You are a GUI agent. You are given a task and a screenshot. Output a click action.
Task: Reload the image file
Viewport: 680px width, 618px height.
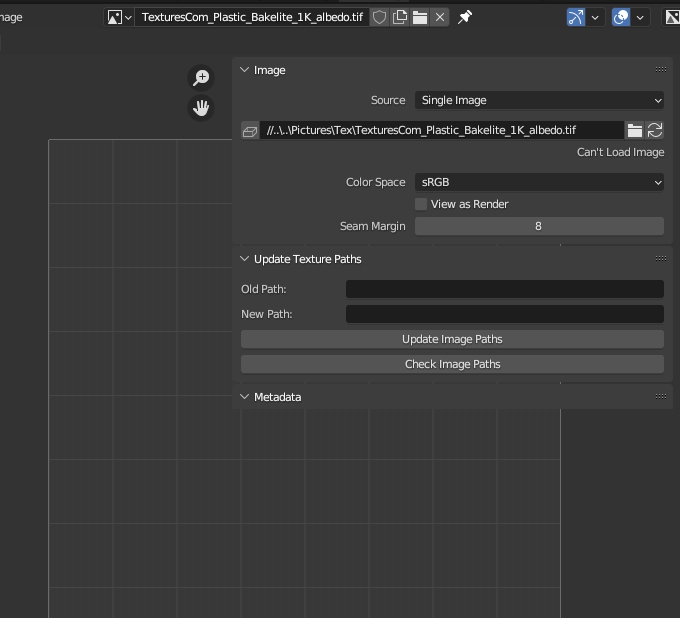click(x=655, y=131)
